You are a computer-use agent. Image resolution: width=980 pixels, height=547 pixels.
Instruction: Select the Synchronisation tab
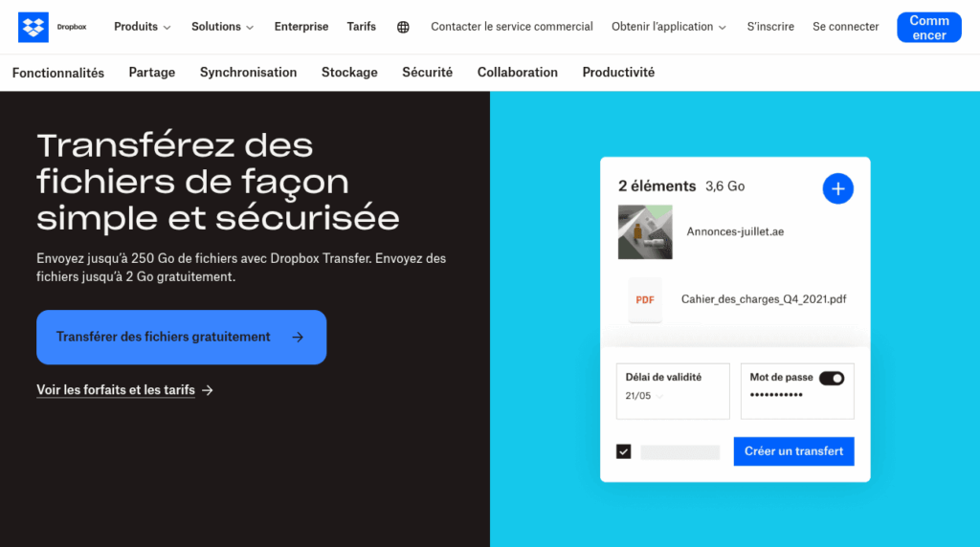click(x=248, y=73)
